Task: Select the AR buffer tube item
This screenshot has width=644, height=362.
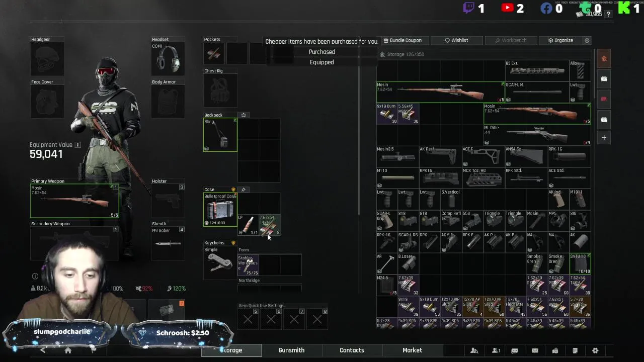Action: point(387,263)
